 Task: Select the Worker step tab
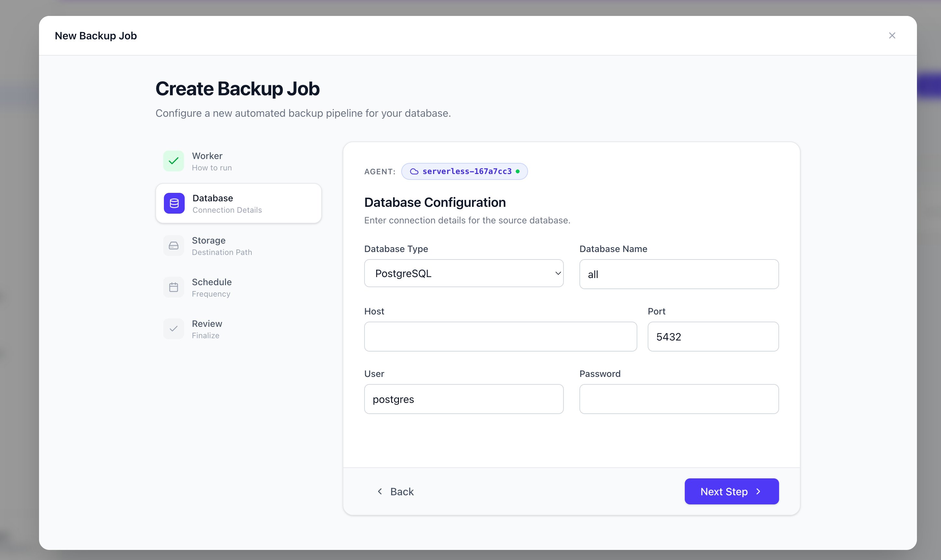click(238, 161)
